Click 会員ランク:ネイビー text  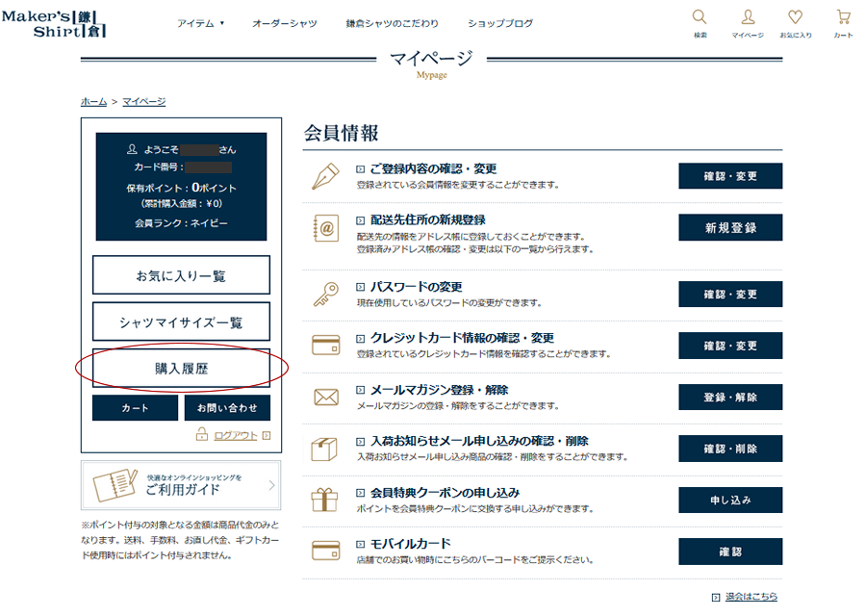pos(181,223)
